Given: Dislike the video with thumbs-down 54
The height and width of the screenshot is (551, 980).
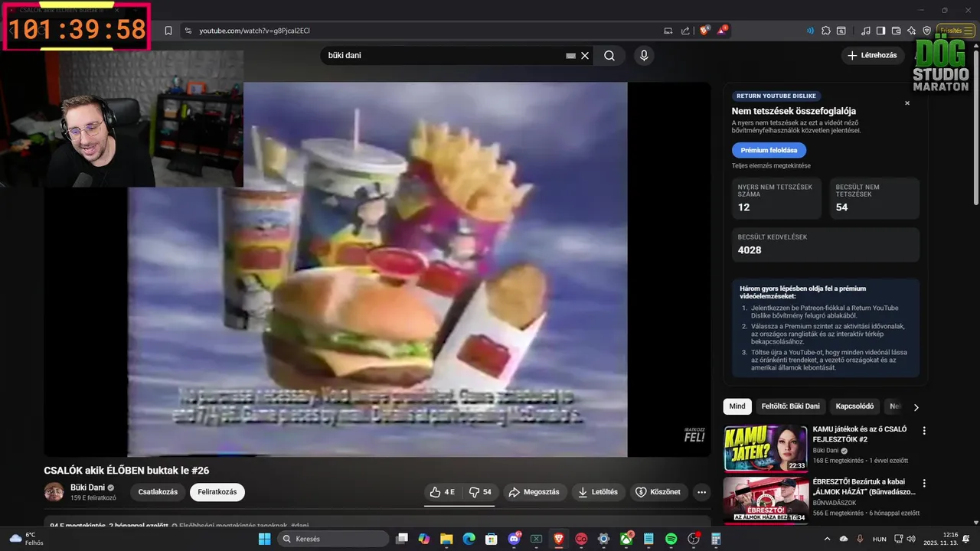Looking at the screenshot, I should 480,492.
